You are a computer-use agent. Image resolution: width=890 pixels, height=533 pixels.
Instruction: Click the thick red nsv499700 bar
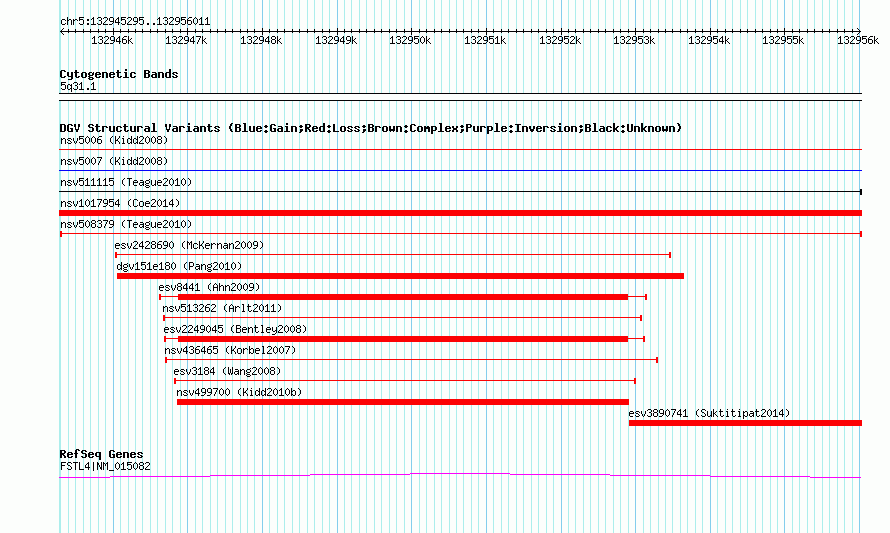tap(403, 402)
